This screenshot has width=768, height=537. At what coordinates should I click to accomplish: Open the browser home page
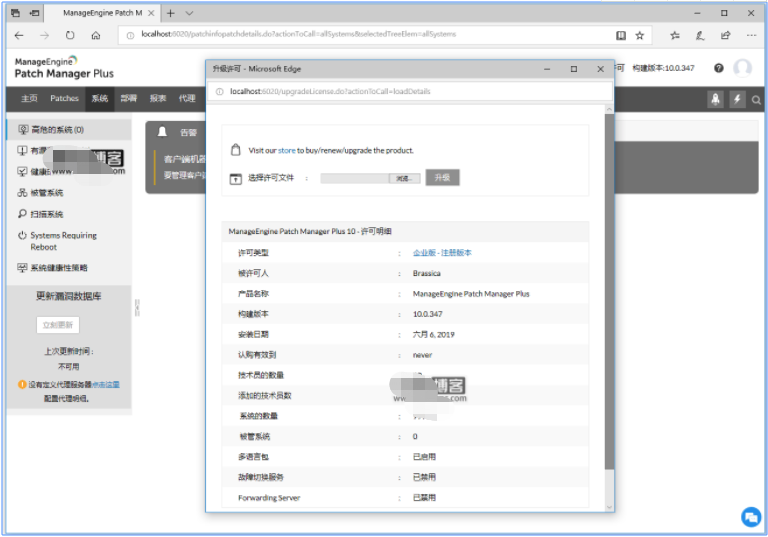96,35
